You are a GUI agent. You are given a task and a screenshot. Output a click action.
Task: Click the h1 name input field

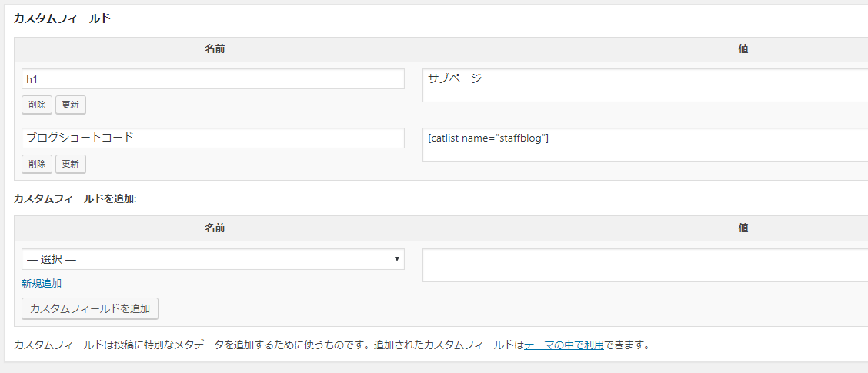213,79
